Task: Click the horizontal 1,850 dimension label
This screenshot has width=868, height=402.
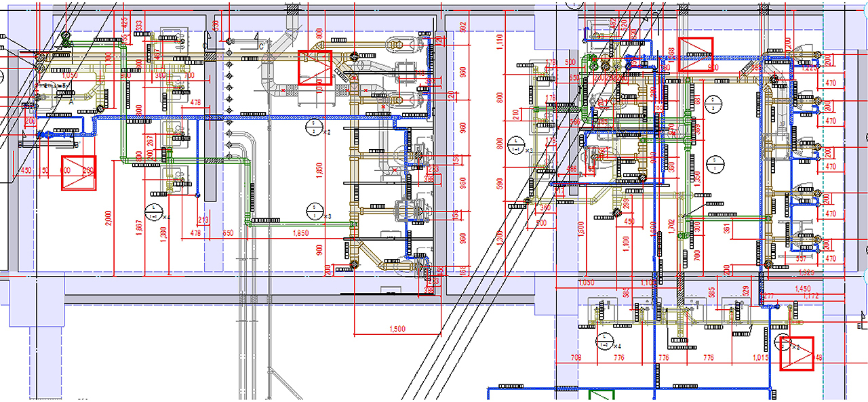Action: (300, 233)
